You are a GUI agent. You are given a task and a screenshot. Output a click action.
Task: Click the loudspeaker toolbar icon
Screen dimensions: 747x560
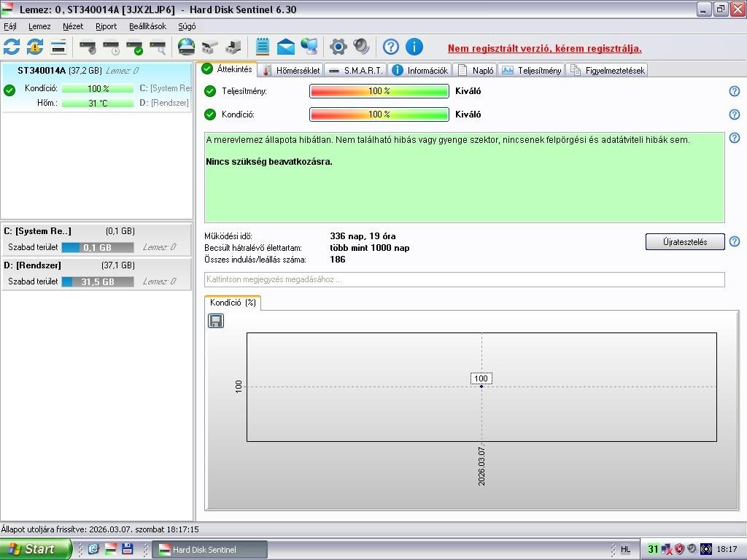362,47
